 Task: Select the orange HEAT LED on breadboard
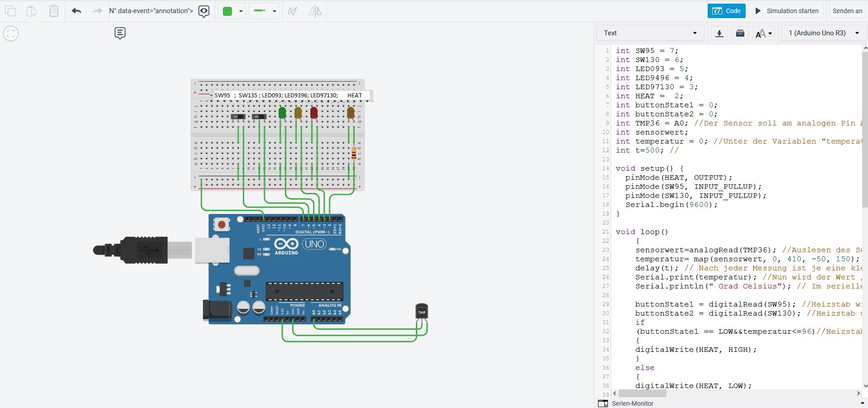[x=351, y=113]
